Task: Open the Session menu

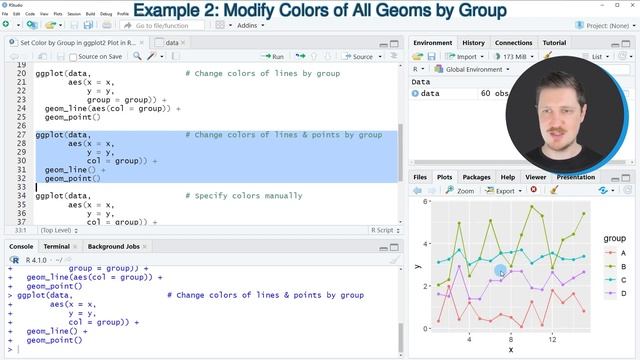Action: pos(74,14)
